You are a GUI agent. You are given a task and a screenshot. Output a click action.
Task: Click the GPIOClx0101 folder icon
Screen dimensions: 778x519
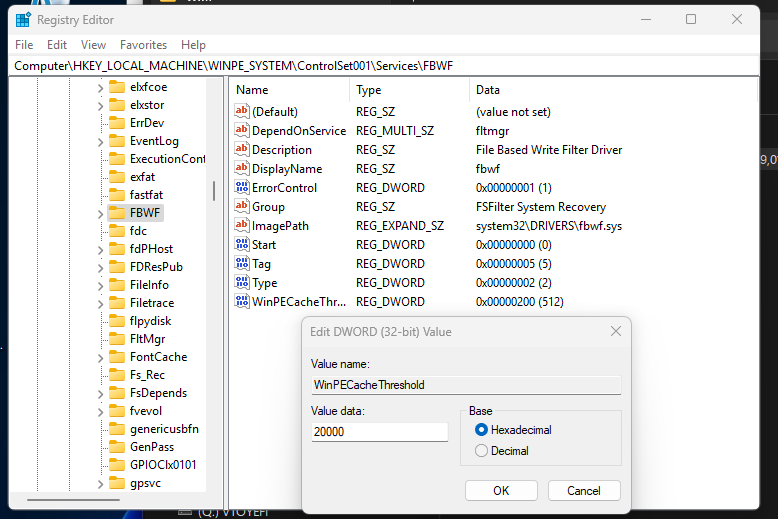pyautogui.click(x=117, y=465)
